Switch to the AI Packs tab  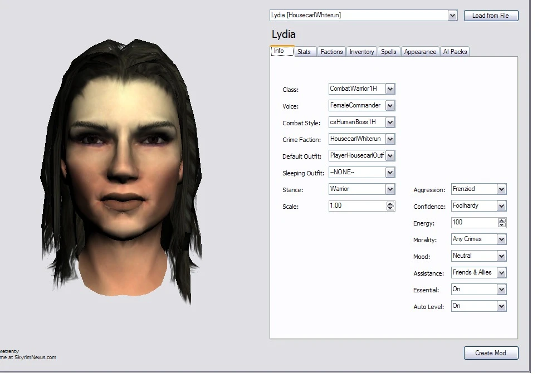click(x=455, y=52)
